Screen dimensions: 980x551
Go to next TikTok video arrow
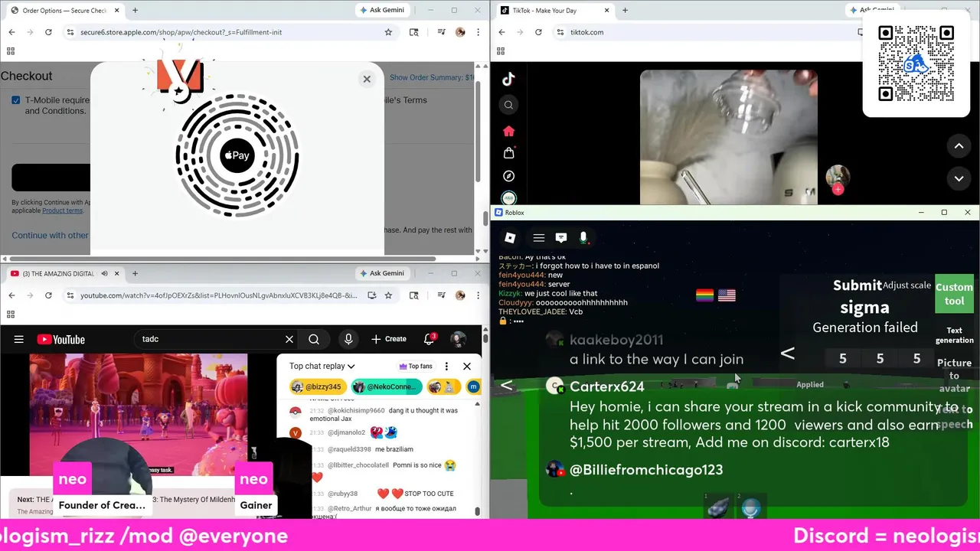tap(959, 179)
